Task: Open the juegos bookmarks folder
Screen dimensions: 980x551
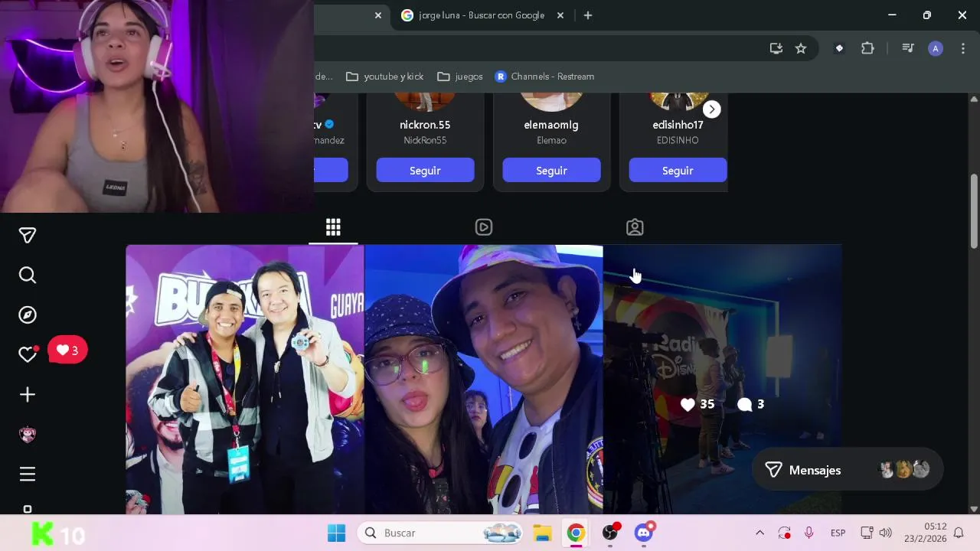Action: click(x=460, y=77)
